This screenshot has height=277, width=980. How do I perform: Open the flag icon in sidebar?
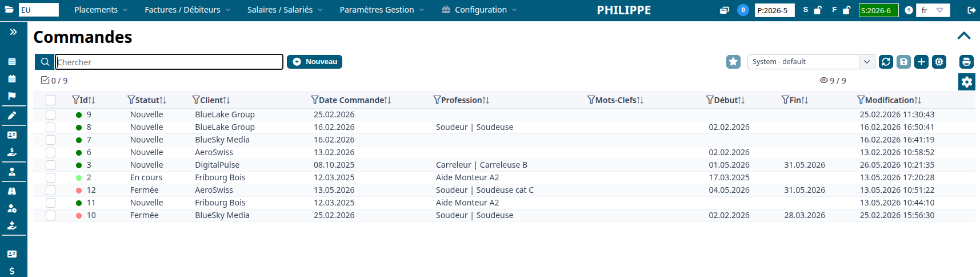click(12, 96)
